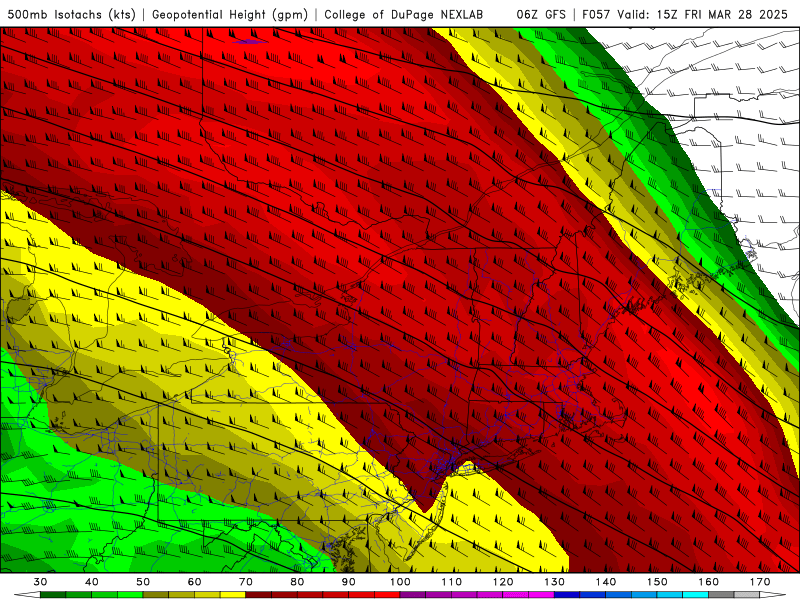Select the bright red legend swatch before 100
Screen dimensions: 800x600
387,594
